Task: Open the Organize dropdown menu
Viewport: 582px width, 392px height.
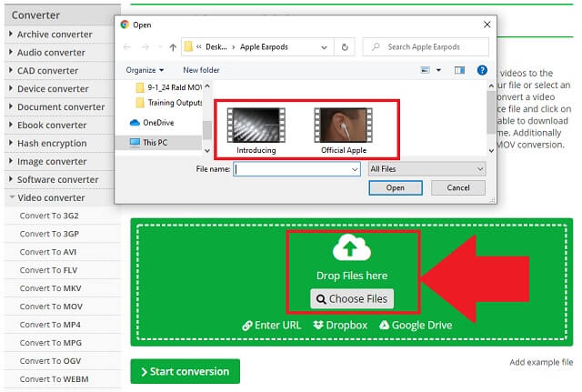Action: click(145, 70)
